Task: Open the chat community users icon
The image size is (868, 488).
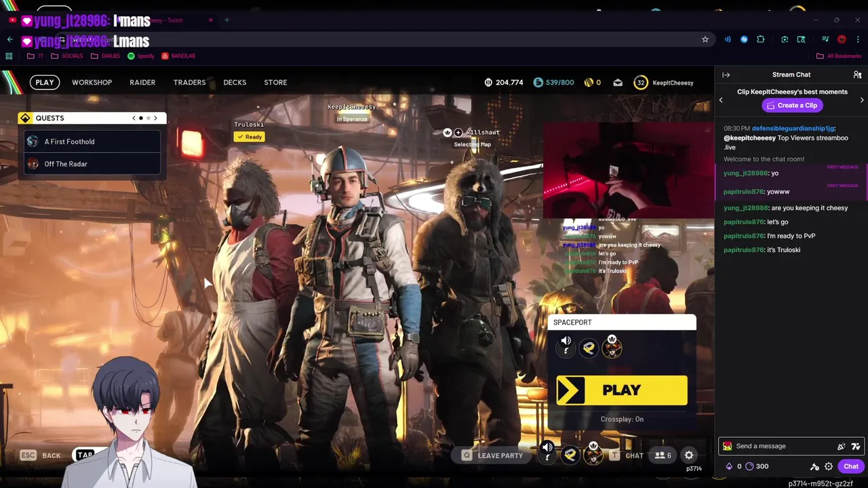Action: point(857,75)
